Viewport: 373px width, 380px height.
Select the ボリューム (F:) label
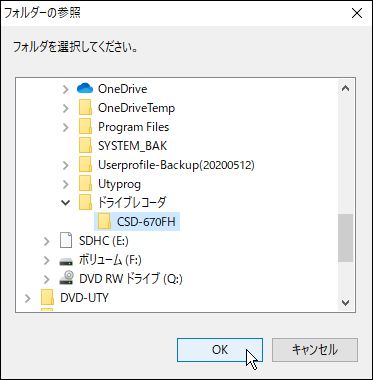[x=110, y=260]
